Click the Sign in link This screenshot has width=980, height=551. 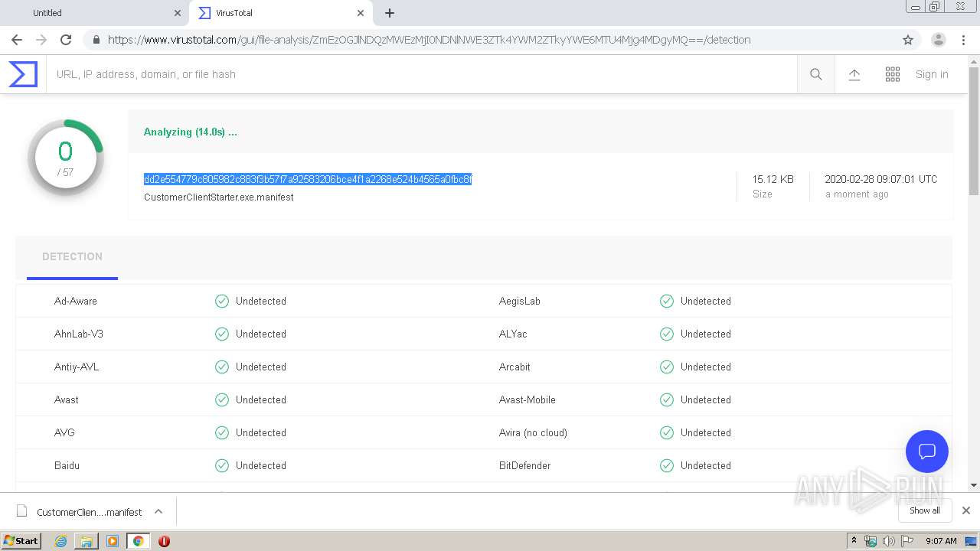click(932, 74)
